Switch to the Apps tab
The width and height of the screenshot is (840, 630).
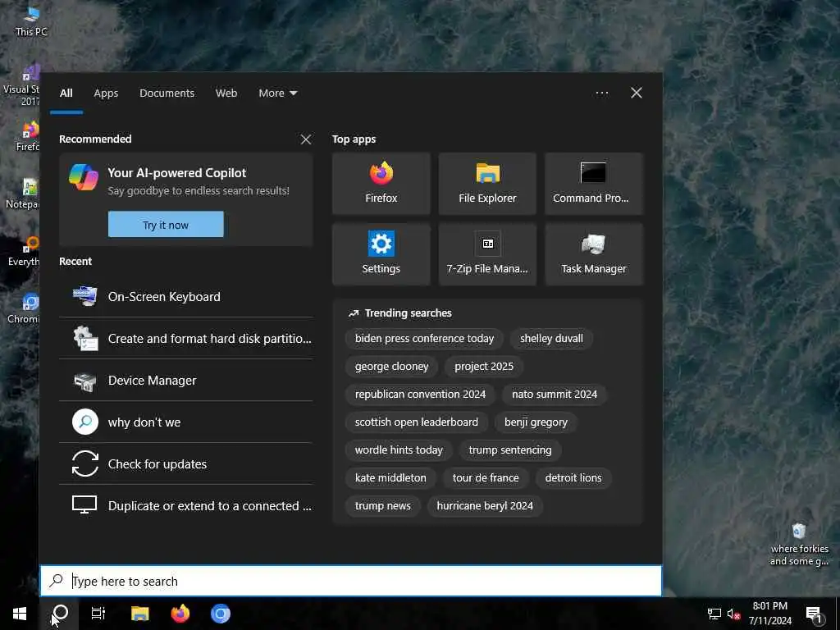(x=106, y=94)
